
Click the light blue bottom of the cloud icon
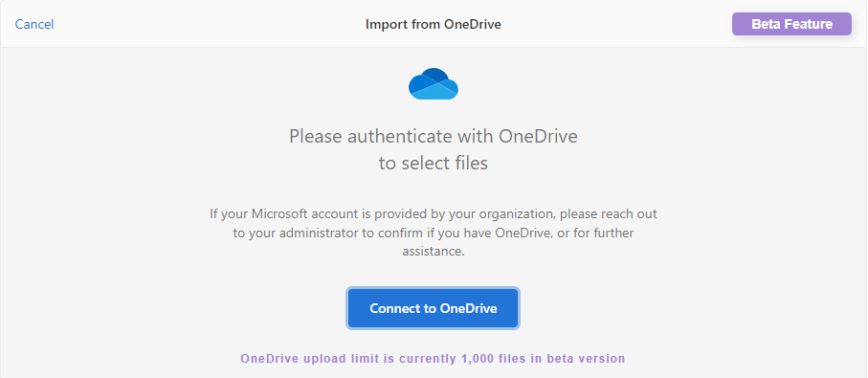pyautogui.click(x=437, y=93)
